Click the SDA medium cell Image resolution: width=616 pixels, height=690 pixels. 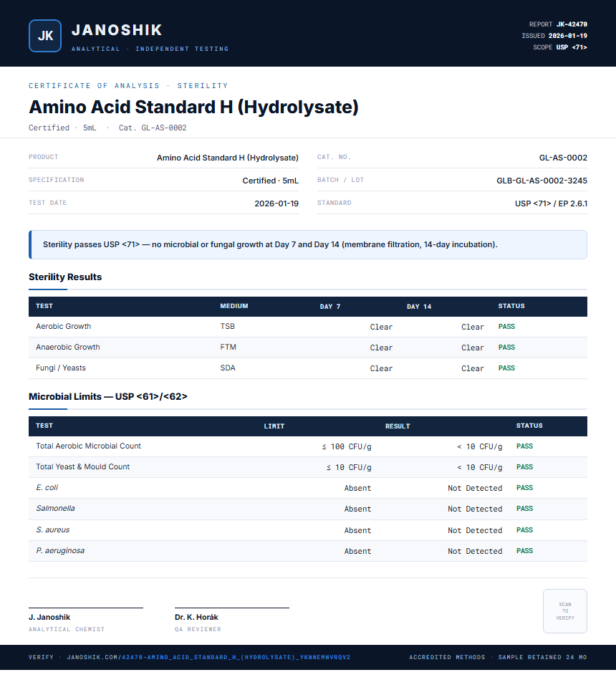tap(228, 368)
